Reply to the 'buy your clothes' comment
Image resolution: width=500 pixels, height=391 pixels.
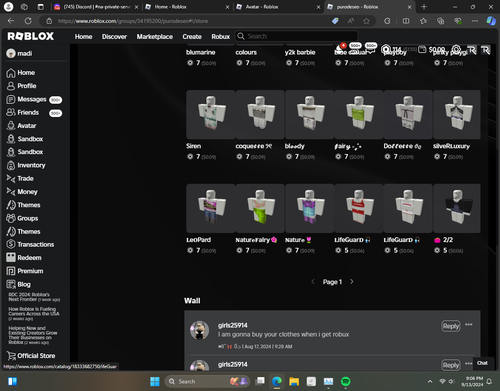point(451,326)
